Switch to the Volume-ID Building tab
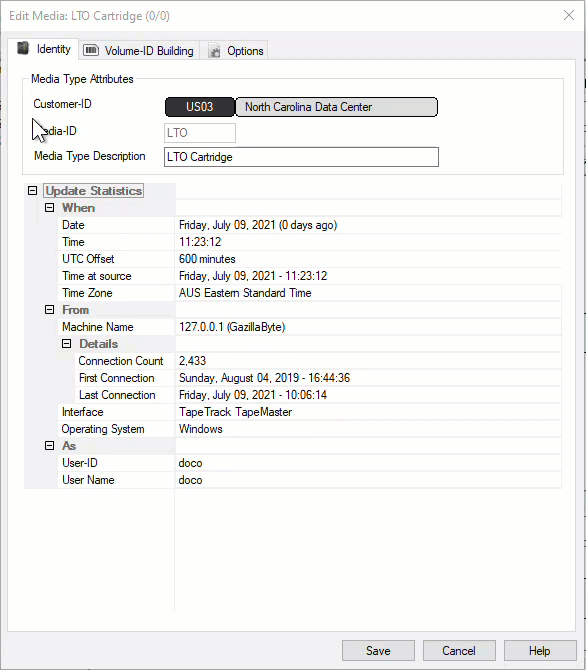The image size is (586, 670). pyautogui.click(x=139, y=50)
